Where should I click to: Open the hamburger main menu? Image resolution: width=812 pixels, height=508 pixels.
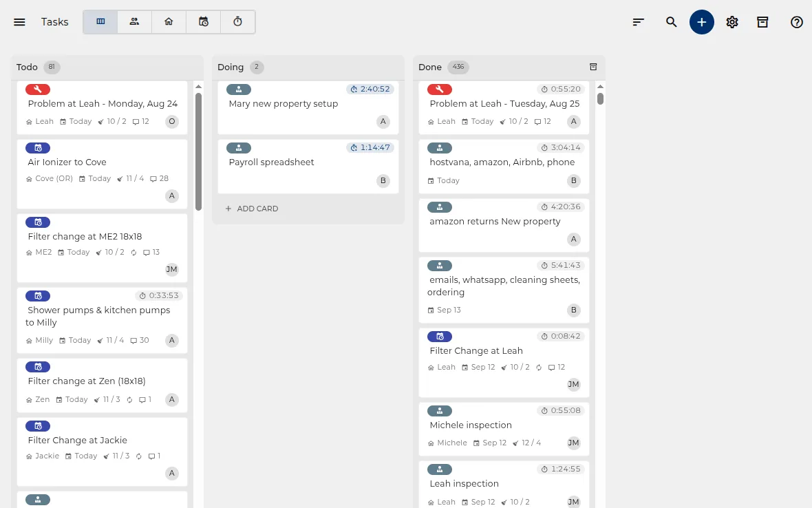[19, 22]
